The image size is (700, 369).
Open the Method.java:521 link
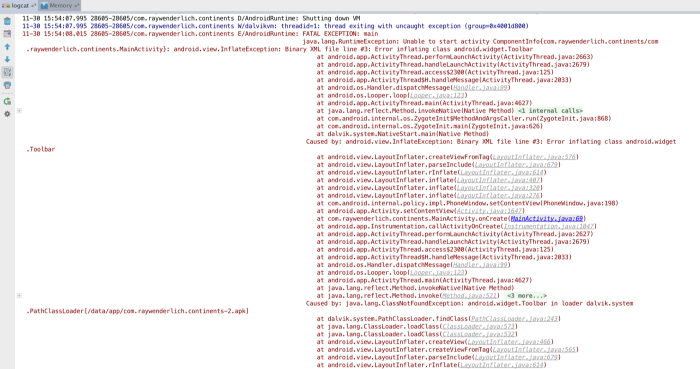point(469,296)
